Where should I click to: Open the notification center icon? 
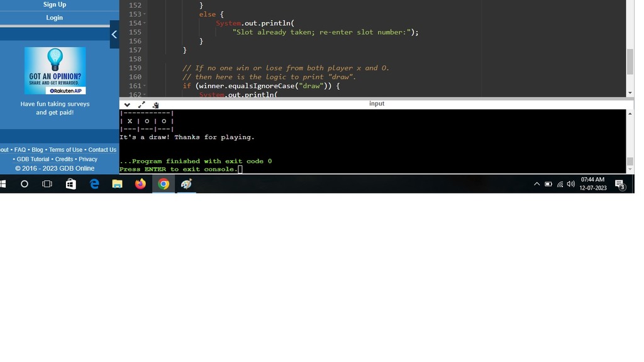[619, 185]
